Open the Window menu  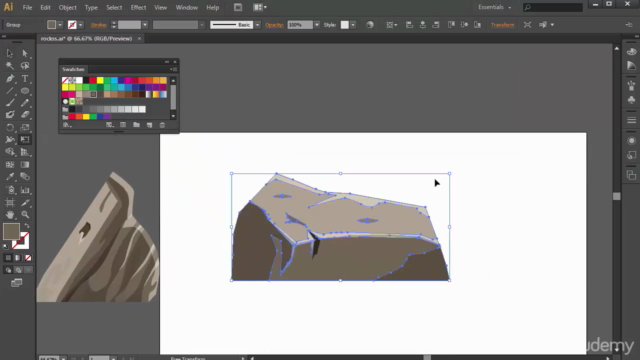pos(187,7)
